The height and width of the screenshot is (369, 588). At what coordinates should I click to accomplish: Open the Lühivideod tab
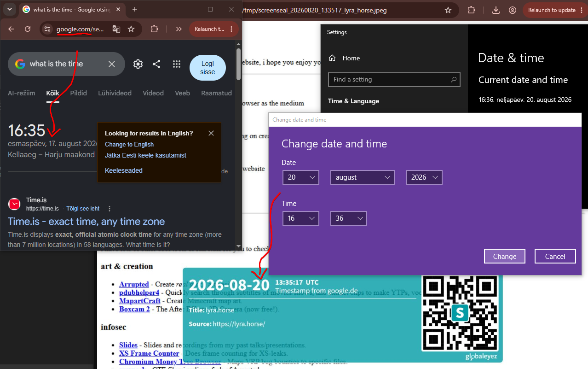[x=115, y=93]
